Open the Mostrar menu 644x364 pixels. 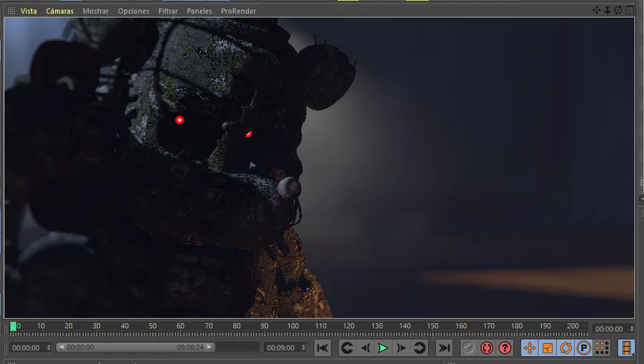tap(96, 11)
